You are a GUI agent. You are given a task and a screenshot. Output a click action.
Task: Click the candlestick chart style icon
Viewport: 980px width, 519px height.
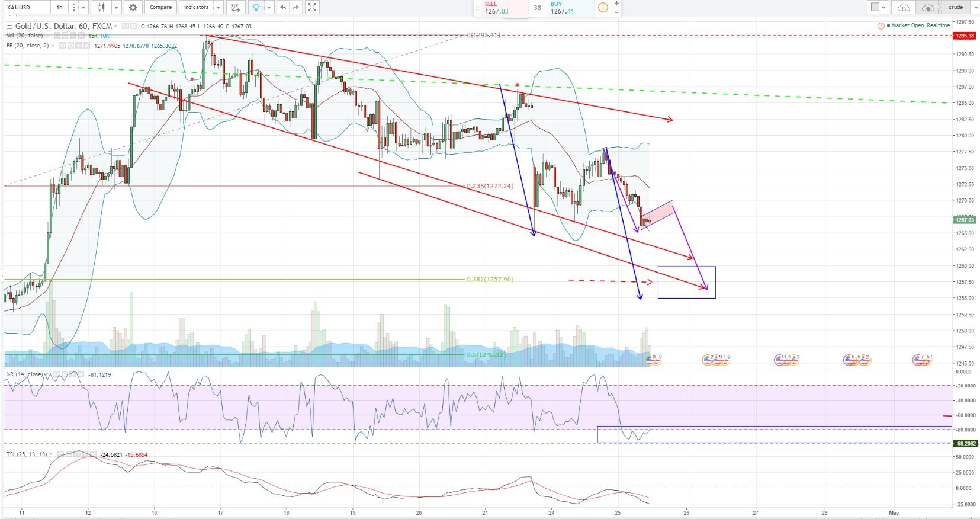coord(102,7)
